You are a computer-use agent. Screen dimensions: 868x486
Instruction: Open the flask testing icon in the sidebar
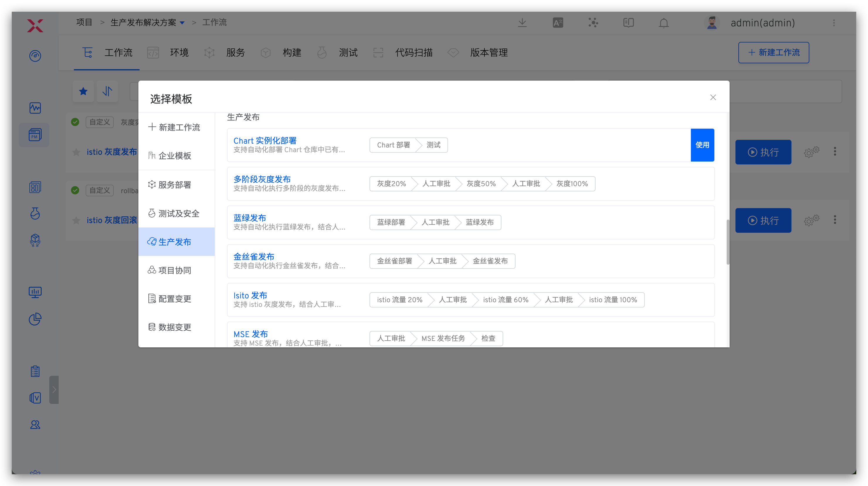(x=35, y=213)
